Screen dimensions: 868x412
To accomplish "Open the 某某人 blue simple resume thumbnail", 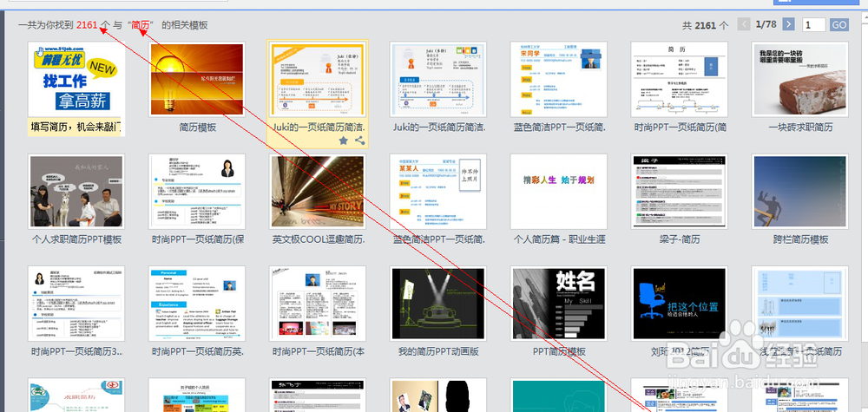I will point(438,192).
